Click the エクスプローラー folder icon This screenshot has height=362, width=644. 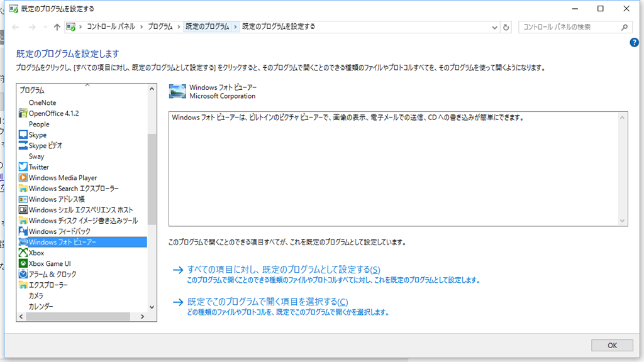click(23, 285)
